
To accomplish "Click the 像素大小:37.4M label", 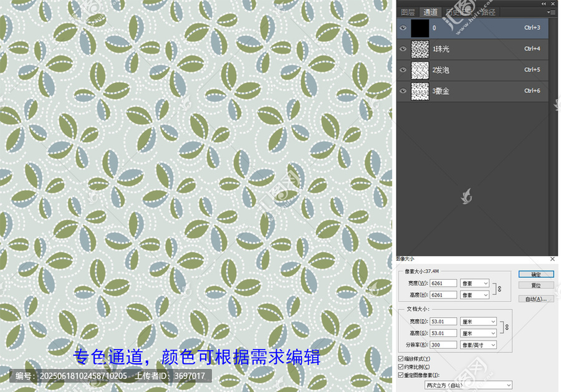I will [421, 272].
